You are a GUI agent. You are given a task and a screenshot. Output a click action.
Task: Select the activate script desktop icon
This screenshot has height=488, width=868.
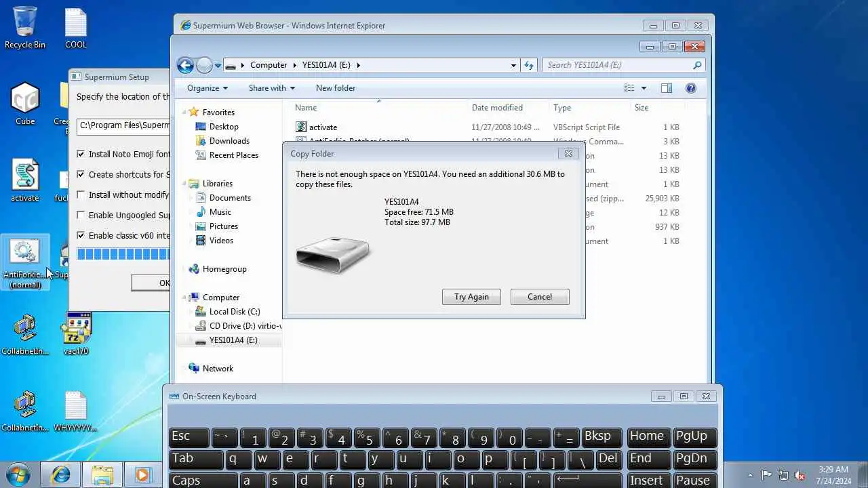coord(25,180)
